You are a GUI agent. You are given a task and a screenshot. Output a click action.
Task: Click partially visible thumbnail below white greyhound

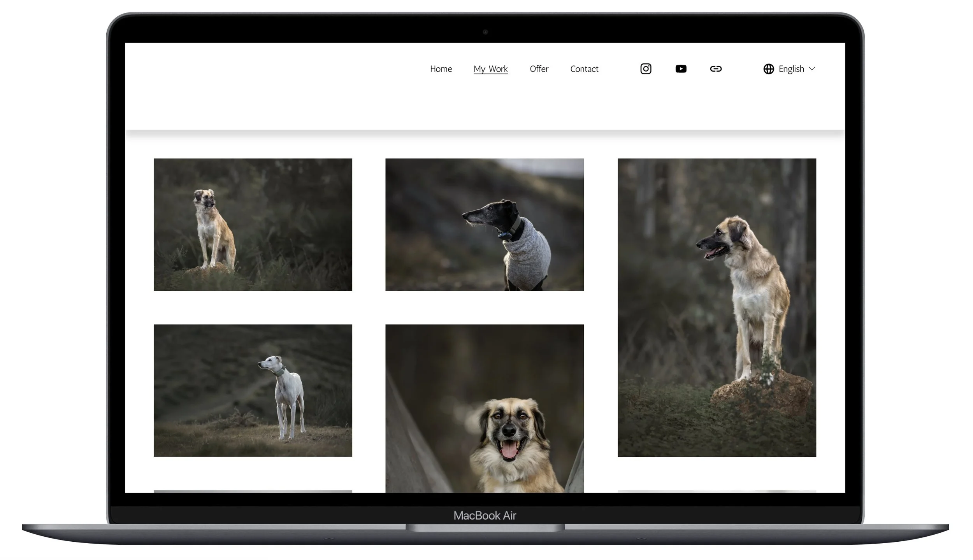[253, 491]
